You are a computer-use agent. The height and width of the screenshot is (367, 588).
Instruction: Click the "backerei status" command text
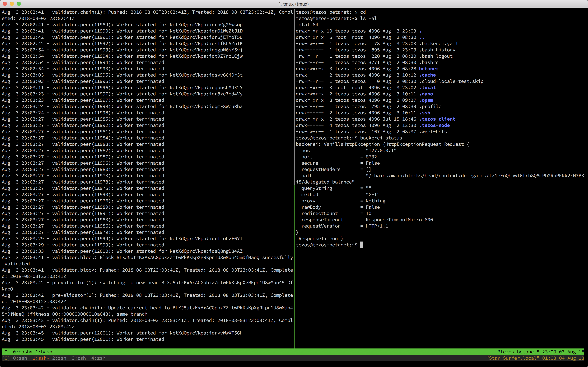pos(381,138)
